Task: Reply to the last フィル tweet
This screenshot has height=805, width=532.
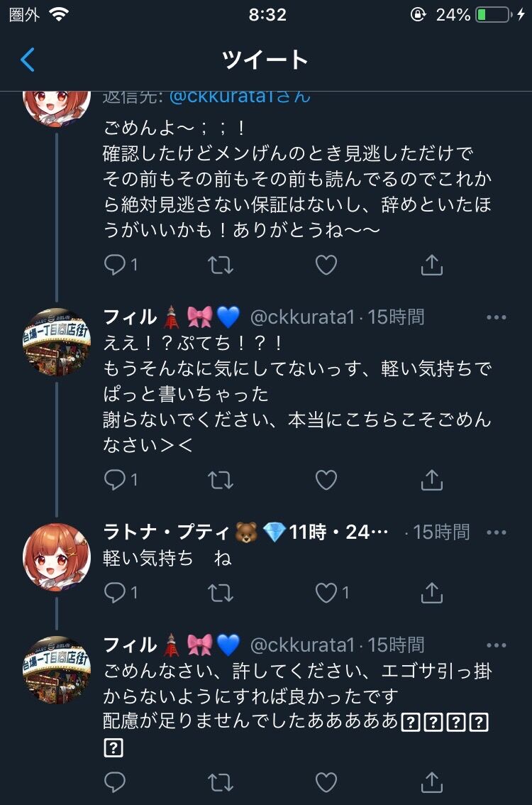Action: coord(114,782)
